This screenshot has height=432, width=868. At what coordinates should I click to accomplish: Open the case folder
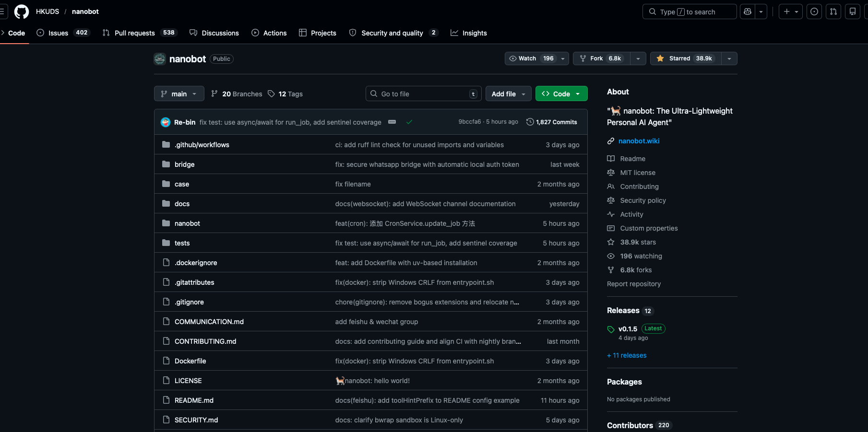pos(182,184)
